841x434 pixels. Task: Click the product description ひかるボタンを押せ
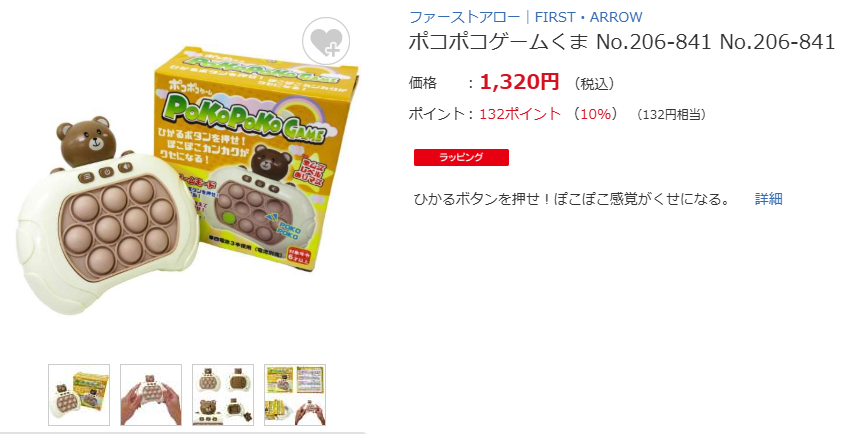[x=572, y=199]
